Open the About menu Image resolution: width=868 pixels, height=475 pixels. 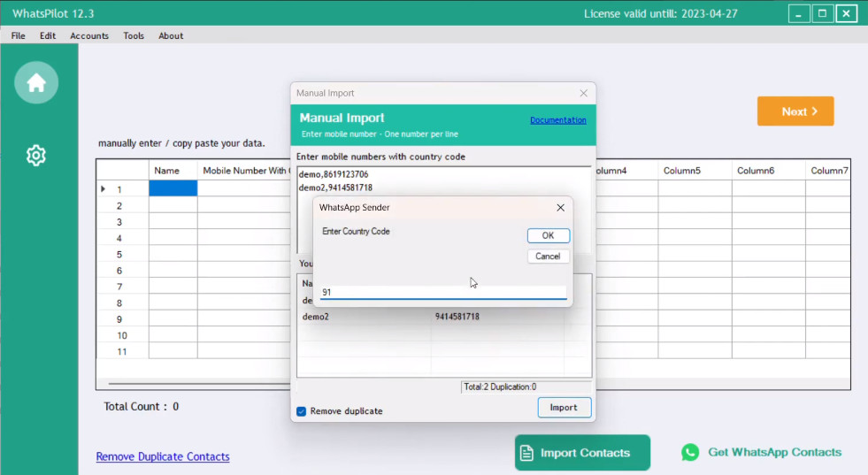point(171,35)
